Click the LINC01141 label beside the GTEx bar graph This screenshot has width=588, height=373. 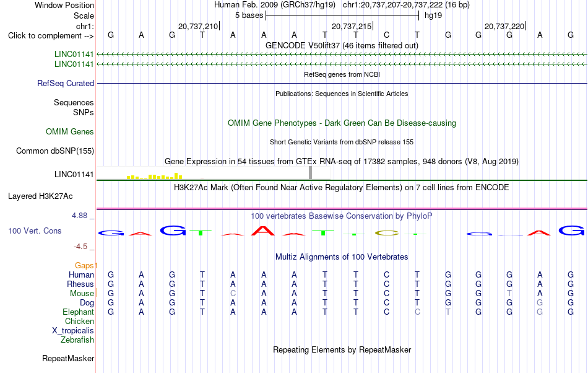[74, 175]
